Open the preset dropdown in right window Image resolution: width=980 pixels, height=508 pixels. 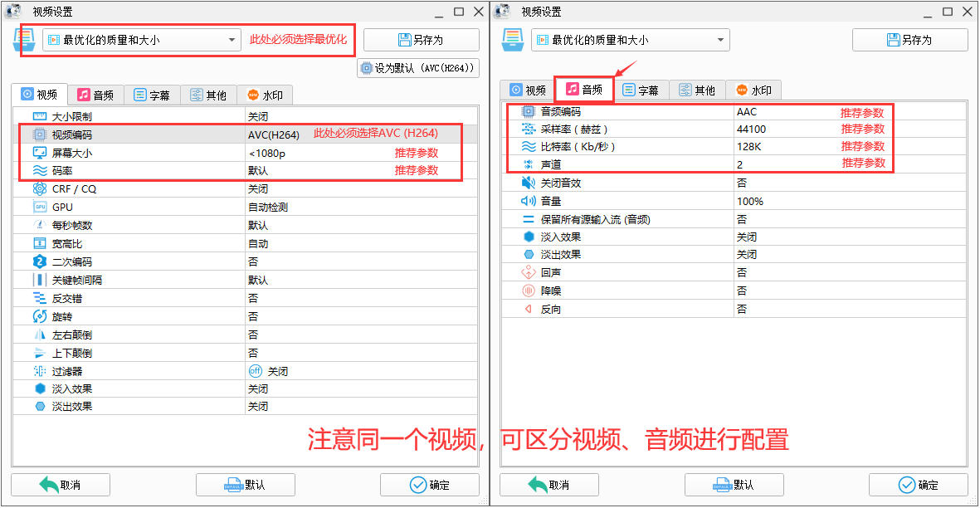pos(631,40)
